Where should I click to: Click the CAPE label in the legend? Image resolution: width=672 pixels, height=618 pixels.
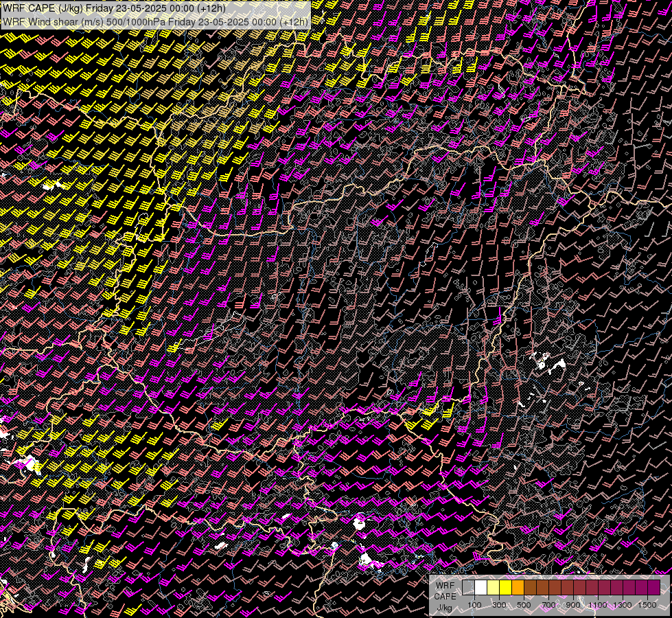pyautogui.click(x=445, y=597)
